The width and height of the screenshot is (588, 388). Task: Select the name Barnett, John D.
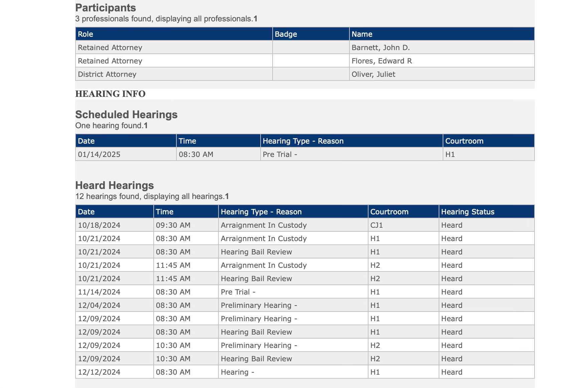(x=381, y=47)
